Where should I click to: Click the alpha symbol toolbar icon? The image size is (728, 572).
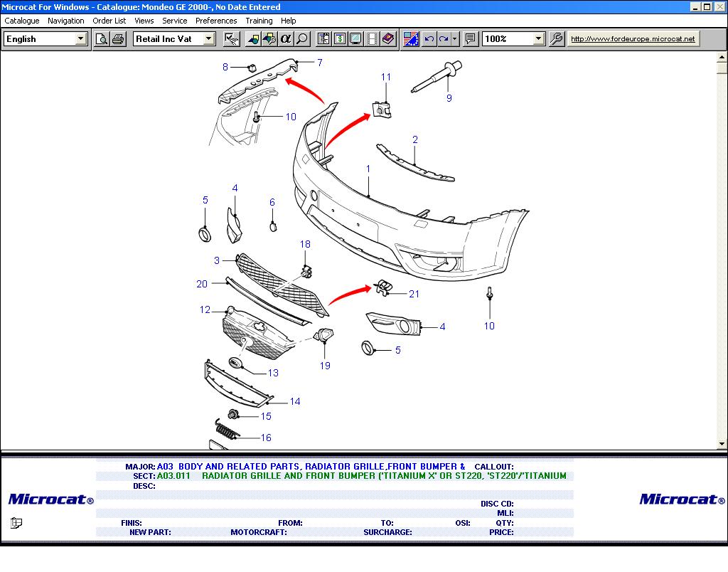pyautogui.click(x=286, y=39)
